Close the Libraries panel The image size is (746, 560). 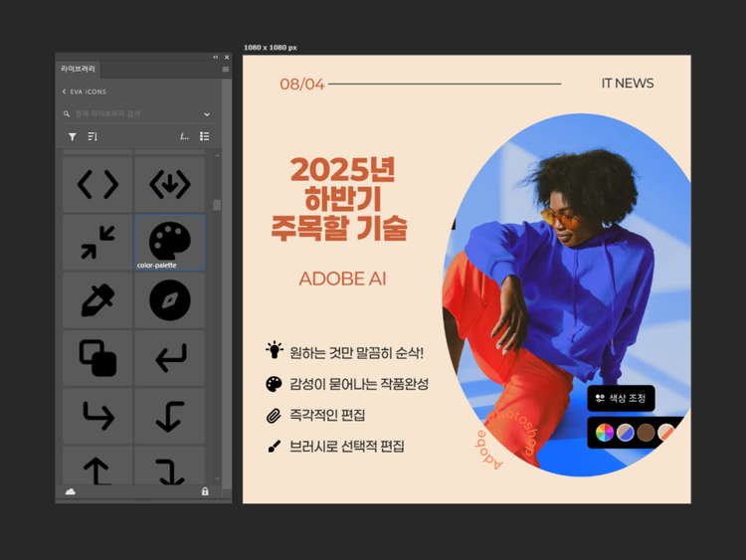pos(227,57)
